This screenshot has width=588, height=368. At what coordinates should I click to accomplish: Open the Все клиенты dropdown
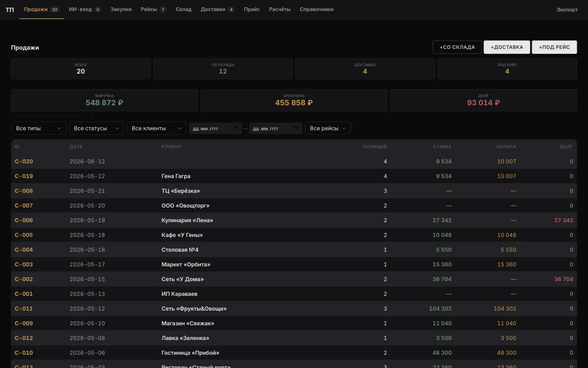click(156, 128)
